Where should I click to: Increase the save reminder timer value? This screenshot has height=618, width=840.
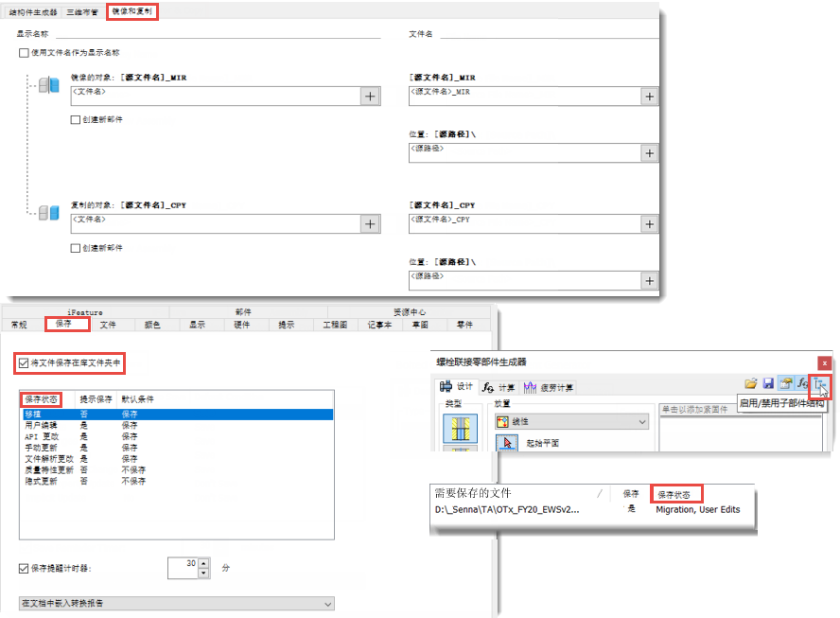point(203,563)
